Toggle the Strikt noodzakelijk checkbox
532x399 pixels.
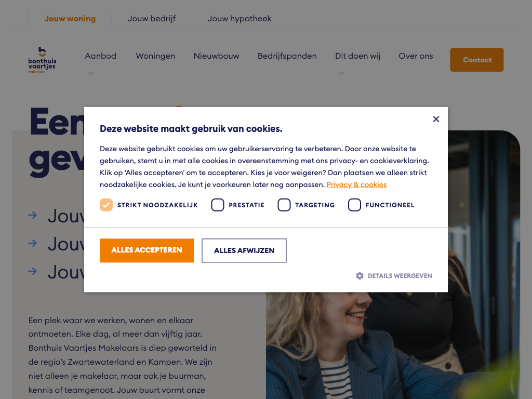coord(106,205)
